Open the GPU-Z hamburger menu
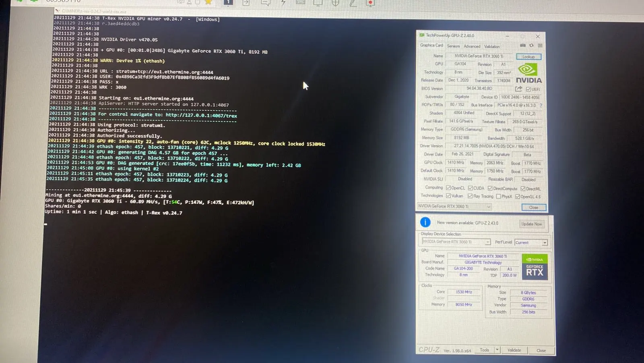 (x=540, y=46)
